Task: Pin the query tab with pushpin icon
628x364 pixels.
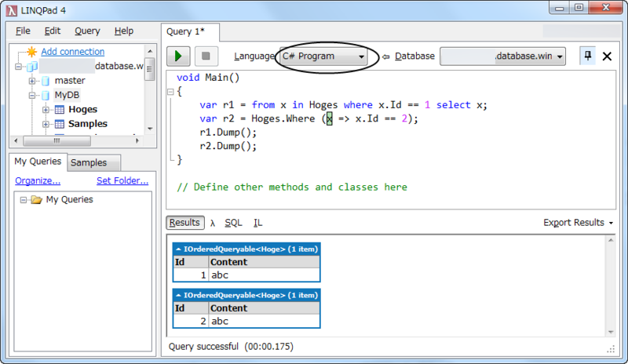Action: click(x=587, y=56)
